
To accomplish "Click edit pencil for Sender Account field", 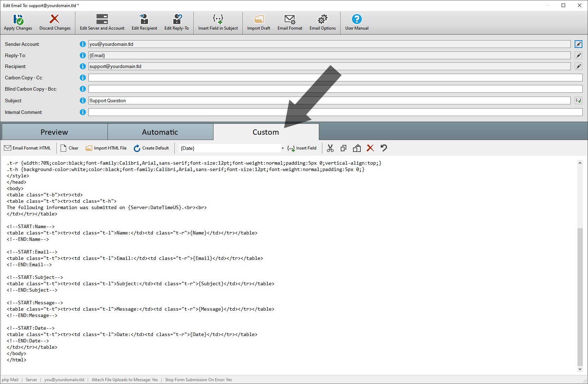I will click(x=578, y=44).
